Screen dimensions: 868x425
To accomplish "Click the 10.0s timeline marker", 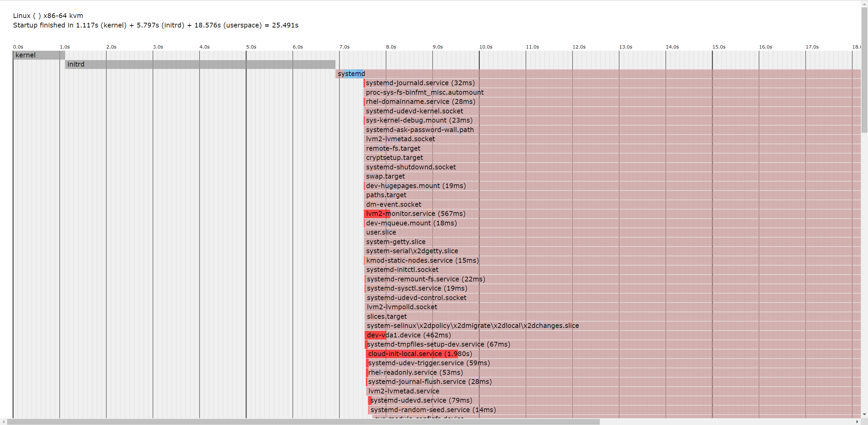I will pyautogui.click(x=486, y=47).
